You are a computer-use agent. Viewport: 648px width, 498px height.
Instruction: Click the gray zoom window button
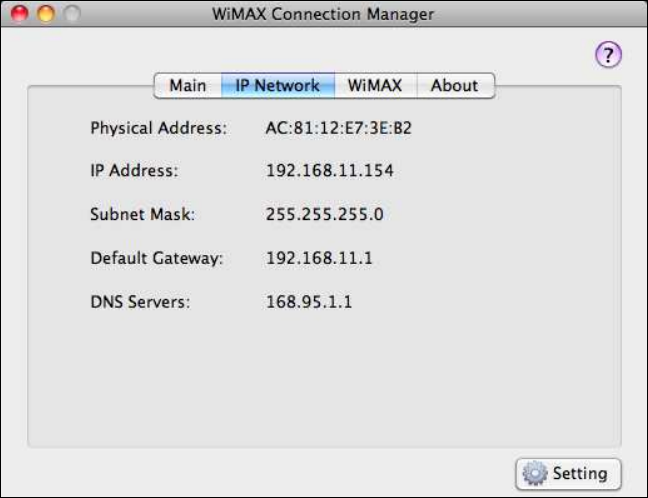pyautogui.click(x=69, y=14)
